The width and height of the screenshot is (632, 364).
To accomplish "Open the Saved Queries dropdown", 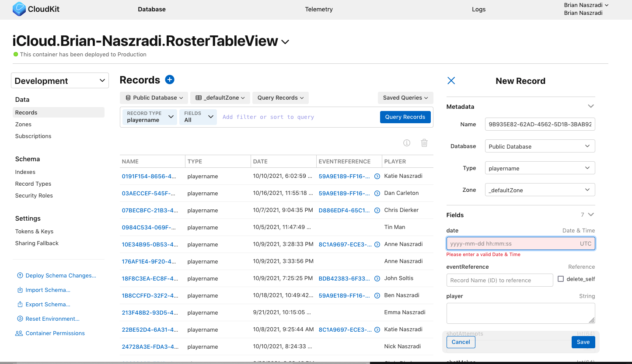I will (x=405, y=98).
